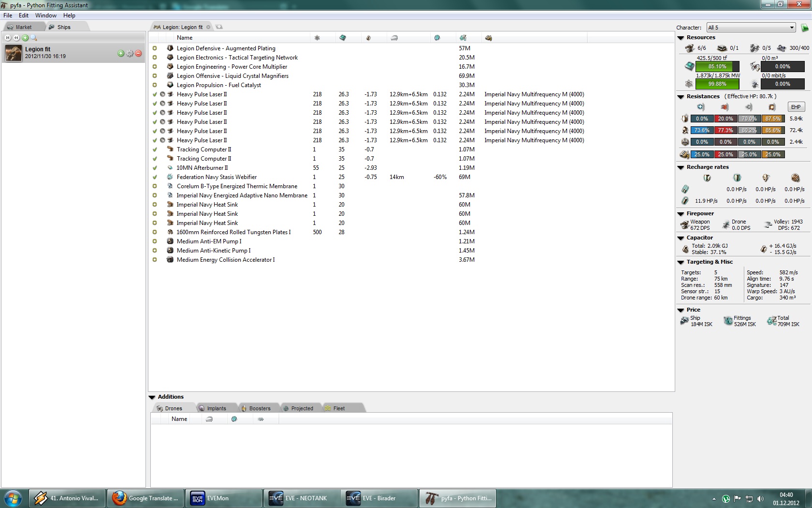The height and width of the screenshot is (508, 812).
Task: Toggle the Corelum B-Type Thermic Membrane state
Action: tap(155, 186)
